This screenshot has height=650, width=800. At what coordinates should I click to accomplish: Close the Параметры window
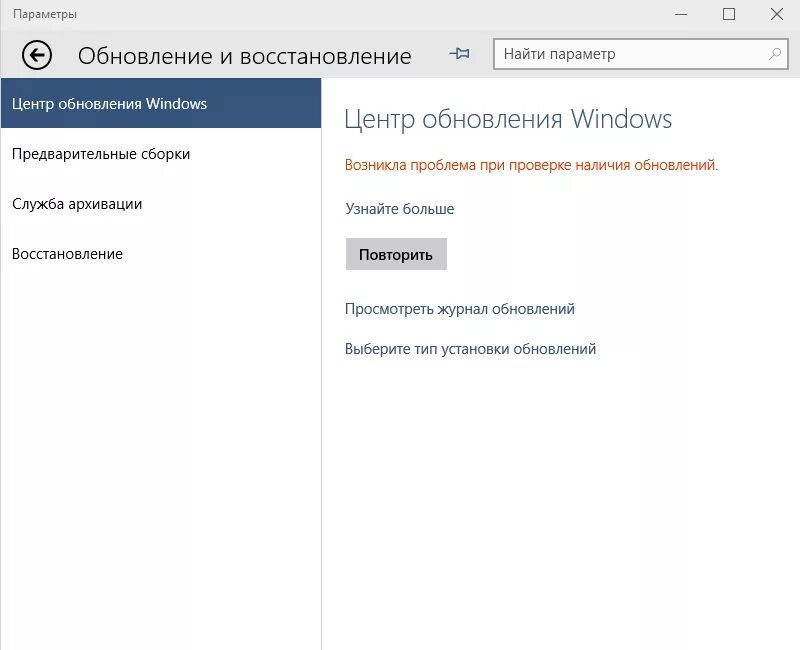tap(777, 14)
